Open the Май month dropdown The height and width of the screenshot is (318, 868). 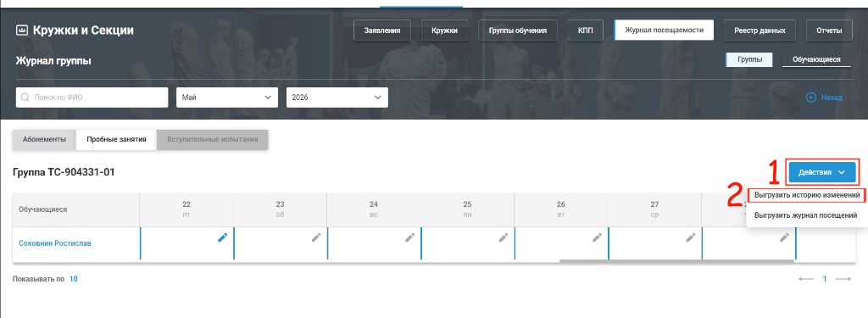click(x=227, y=98)
